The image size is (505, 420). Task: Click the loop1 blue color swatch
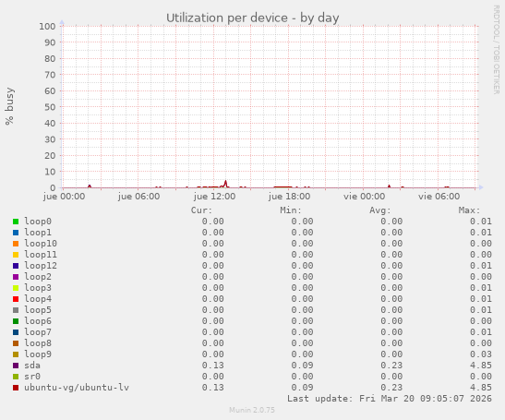16,233
